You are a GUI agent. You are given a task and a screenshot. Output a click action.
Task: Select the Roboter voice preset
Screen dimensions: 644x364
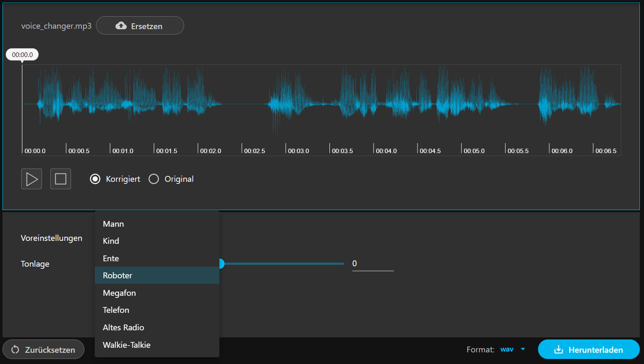click(x=118, y=275)
